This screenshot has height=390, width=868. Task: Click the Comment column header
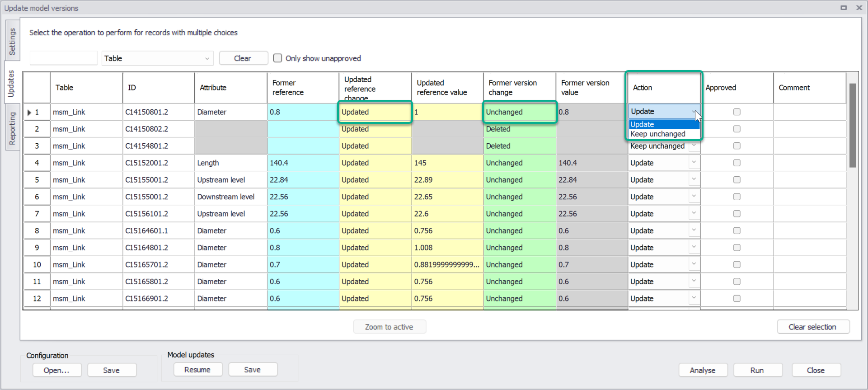[810, 88]
